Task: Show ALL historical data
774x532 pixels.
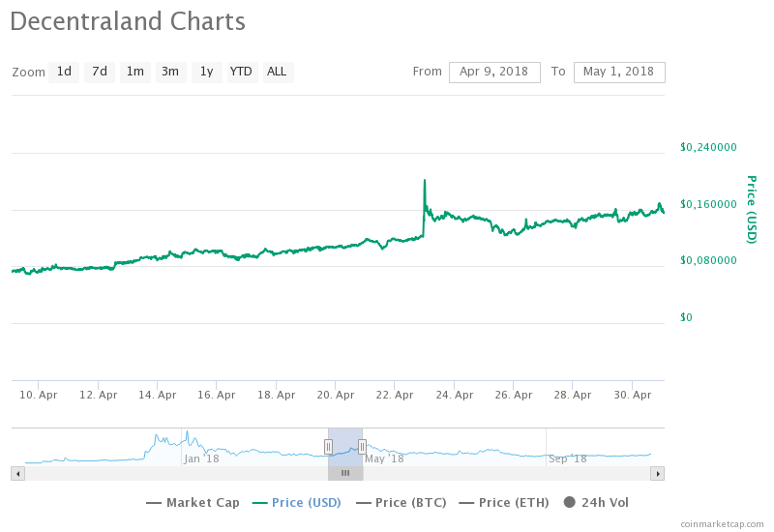Action: click(278, 72)
